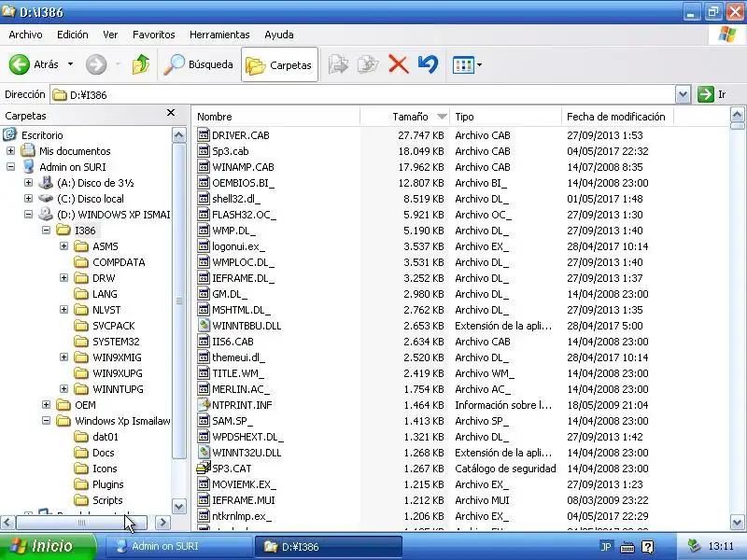Select the Plugins folder icon in tree
Viewport: 747px width, 560px height.
click(x=81, y=484)
